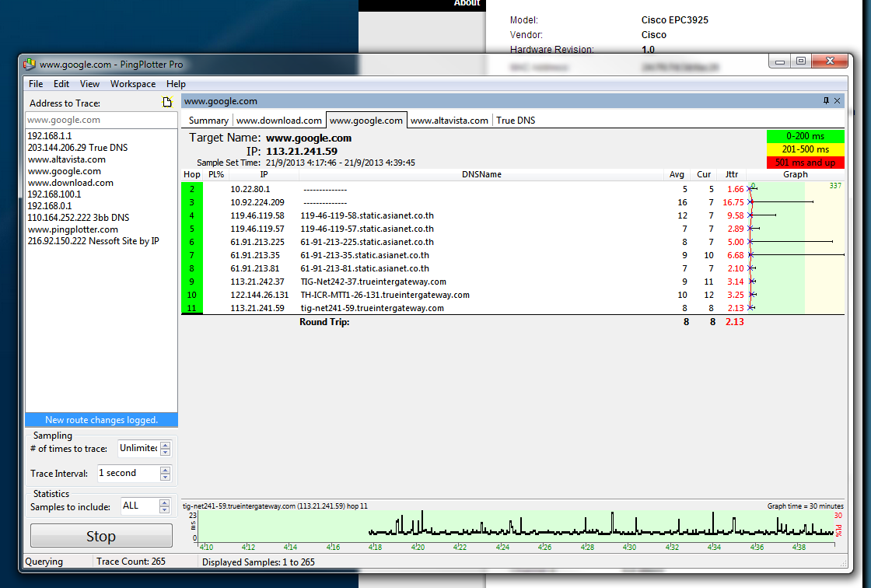Image resolution: width=871 pixels, height=588 pixels.
Task: Click the Cur column header
Action: coord(704,174)
